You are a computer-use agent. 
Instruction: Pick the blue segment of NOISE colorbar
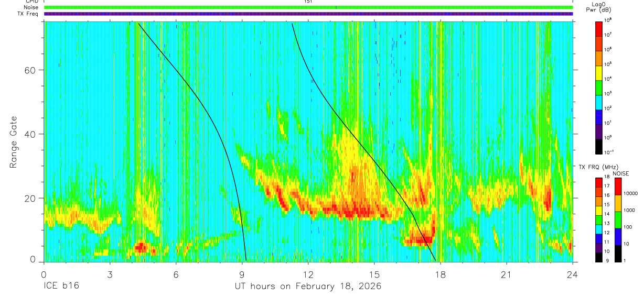618,236
